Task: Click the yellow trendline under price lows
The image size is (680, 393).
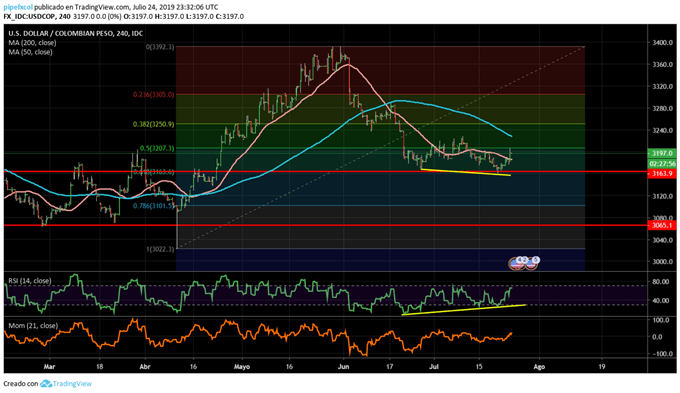Action: pos(466,172)
